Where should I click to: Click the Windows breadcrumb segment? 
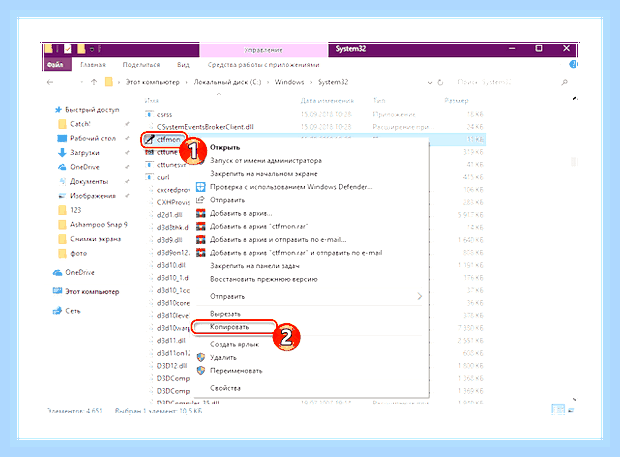coord(289,82)
